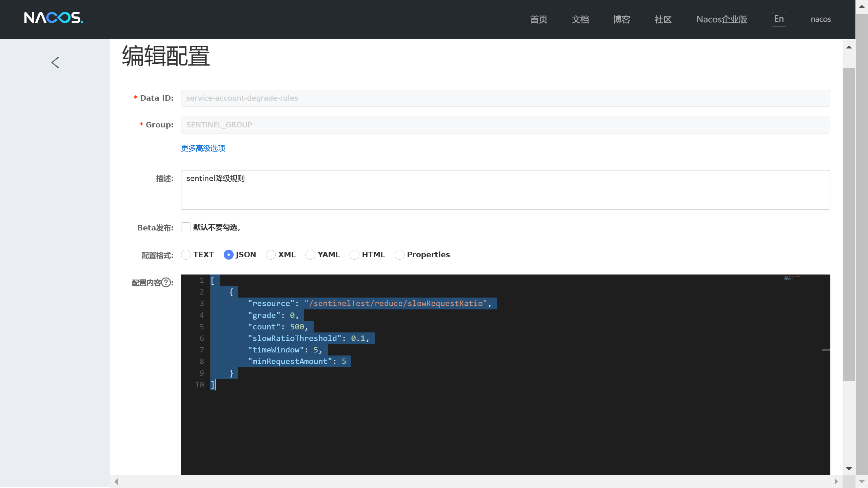Click the inner scrollbar up arrow
Image resolution: width=868 pixels, height=488 pixels.
[x=849, y=47]
